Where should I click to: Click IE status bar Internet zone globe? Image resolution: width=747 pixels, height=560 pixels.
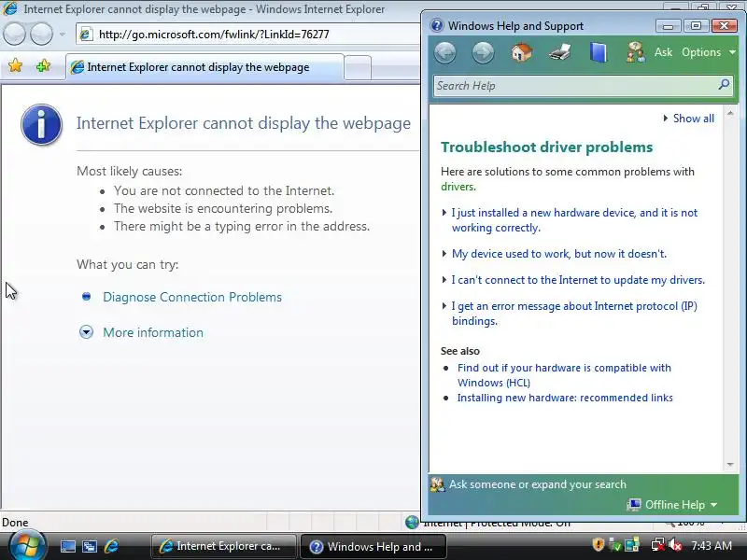point(412,523)
